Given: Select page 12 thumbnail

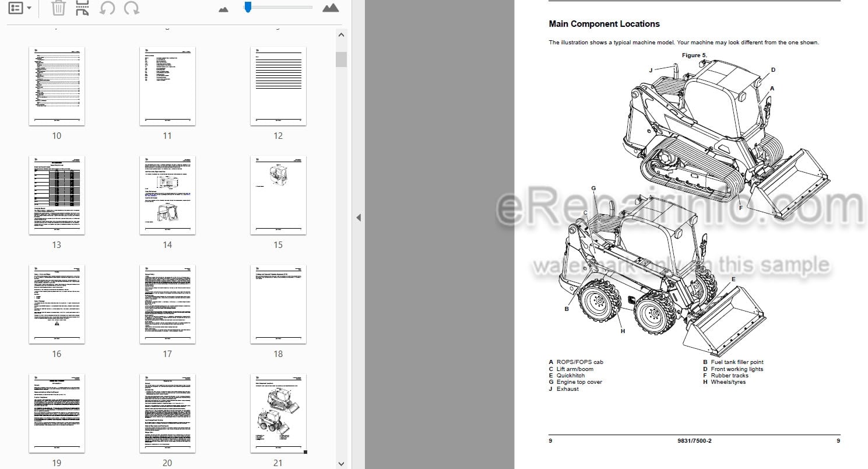Looking at the screenshot, I should point(278,86).
